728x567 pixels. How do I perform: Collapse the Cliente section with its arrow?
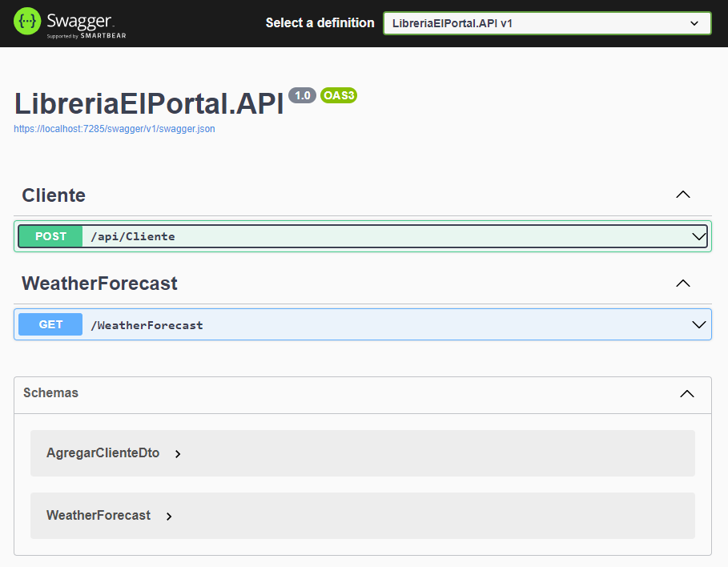(682, 195)
